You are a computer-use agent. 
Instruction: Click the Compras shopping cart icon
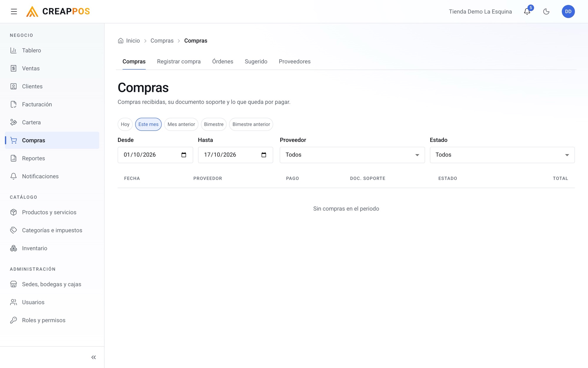pos(14,140)
